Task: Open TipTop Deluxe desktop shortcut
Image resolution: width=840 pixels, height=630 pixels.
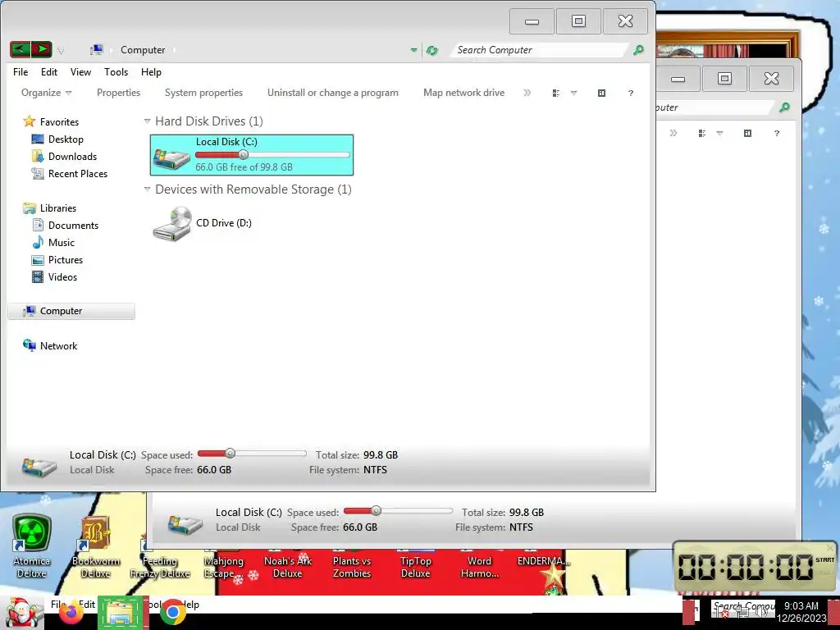Action: pos(416,566)
